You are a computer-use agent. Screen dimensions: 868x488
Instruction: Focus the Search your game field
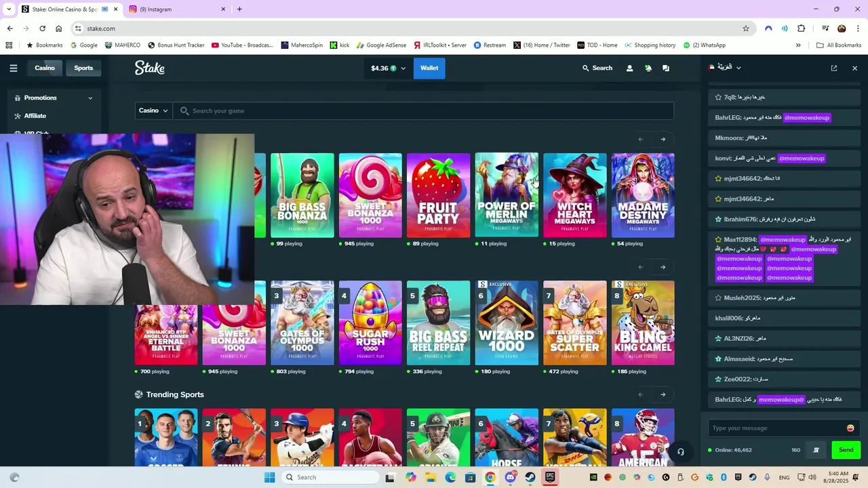[x=424, y=110]
